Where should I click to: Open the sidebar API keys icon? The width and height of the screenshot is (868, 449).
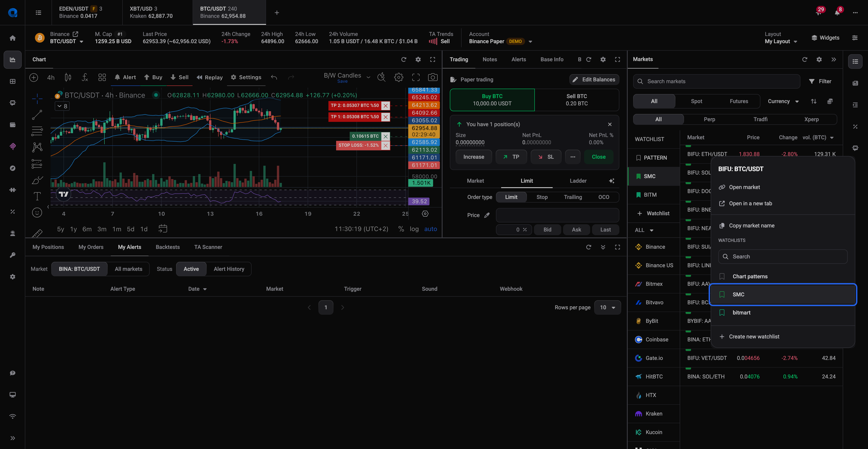(x=12, y=255)
